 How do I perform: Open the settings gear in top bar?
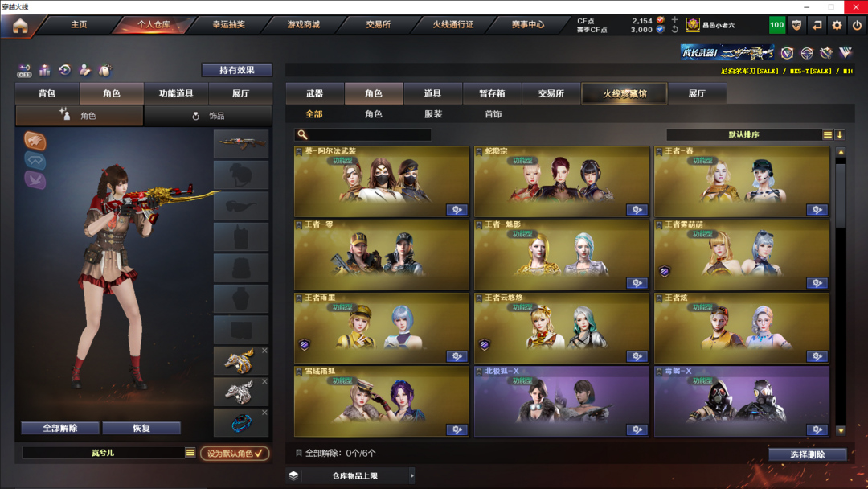837,25
